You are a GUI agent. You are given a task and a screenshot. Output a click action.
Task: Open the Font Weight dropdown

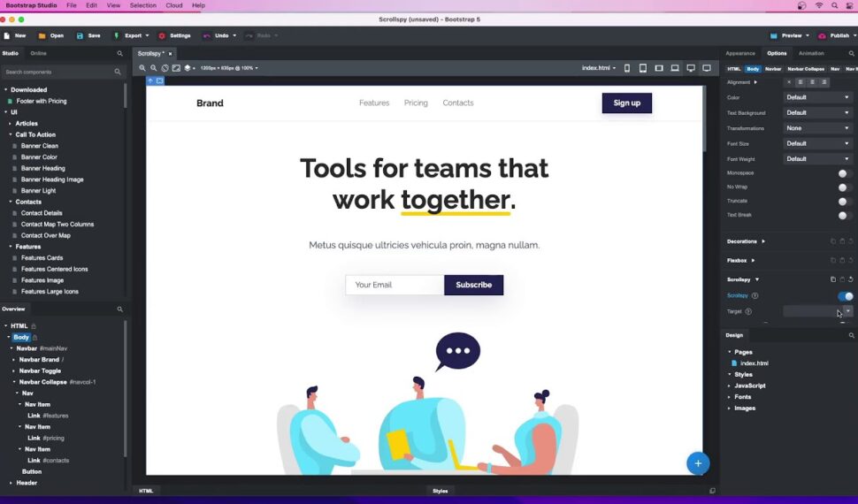pyautogui.click(x=818, y=159)
